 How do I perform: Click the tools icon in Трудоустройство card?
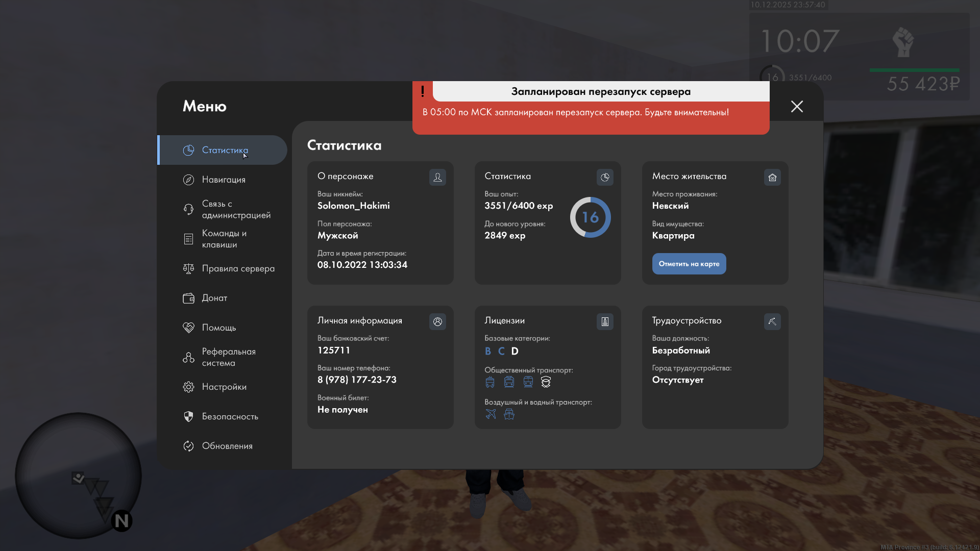click(x=772, y=321)
